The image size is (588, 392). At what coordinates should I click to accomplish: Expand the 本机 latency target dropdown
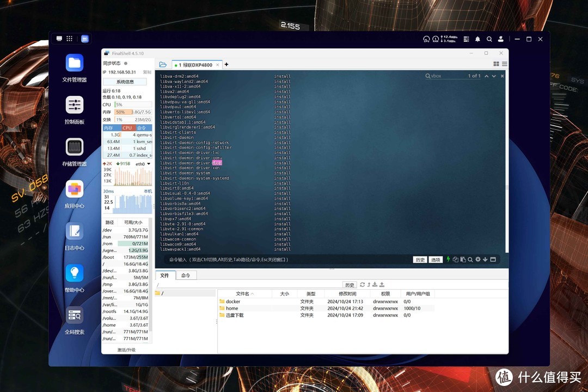(x=147, y=191)
